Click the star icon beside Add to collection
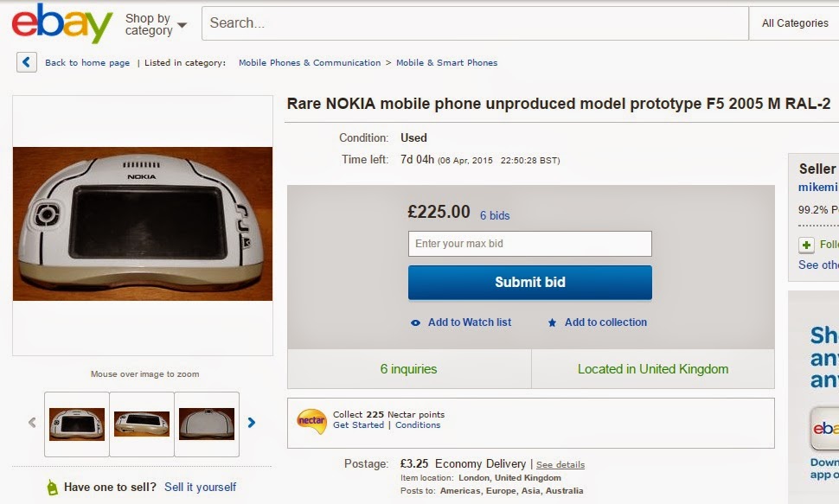The width and height of the screenshot is (839, 504). pos(553,322)
